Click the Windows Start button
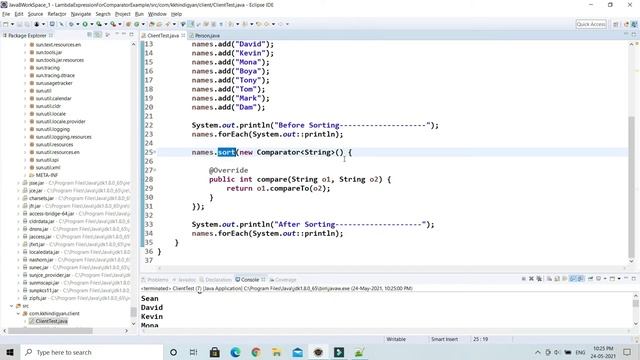 [x=10, y=352]
